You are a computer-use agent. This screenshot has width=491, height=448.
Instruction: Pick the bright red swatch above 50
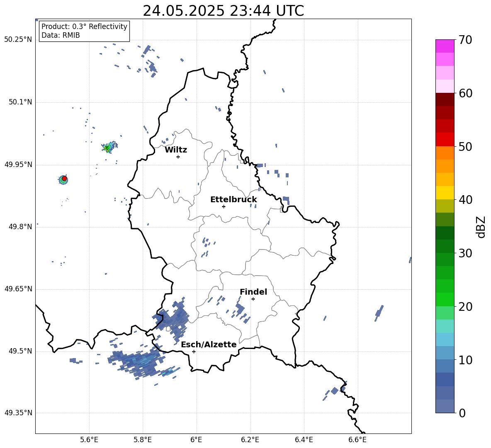click(445, 140)
